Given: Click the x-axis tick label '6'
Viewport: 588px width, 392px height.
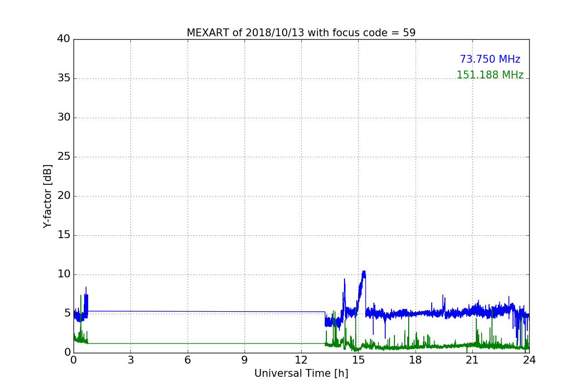Looking at the screenshot, I should (x=188, y=360).
